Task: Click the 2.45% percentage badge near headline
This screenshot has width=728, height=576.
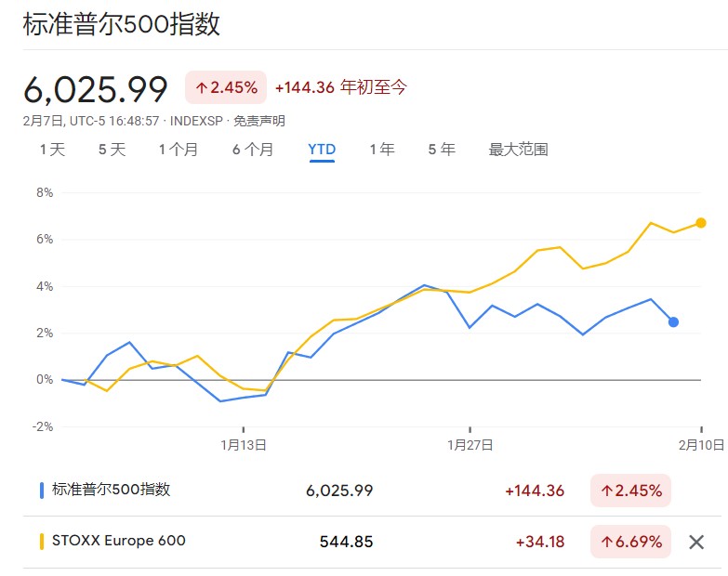Action: click(x=226, y=87)
